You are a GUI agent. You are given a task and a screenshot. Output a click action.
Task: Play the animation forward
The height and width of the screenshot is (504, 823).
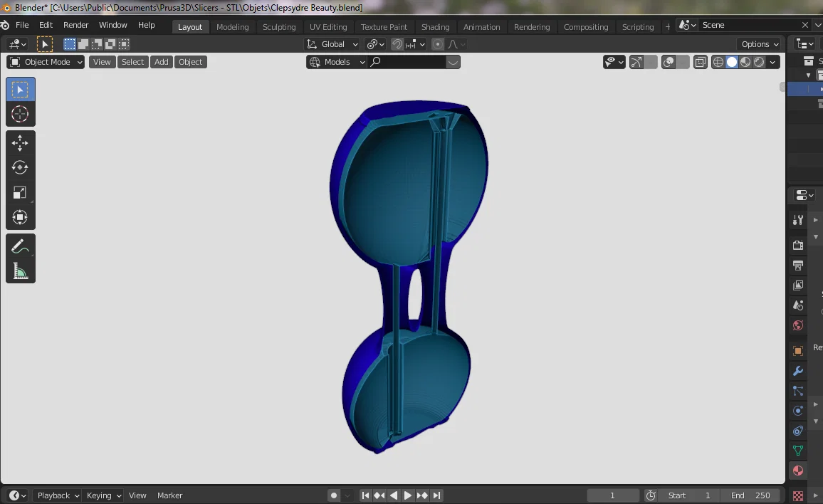coord(407,495)
